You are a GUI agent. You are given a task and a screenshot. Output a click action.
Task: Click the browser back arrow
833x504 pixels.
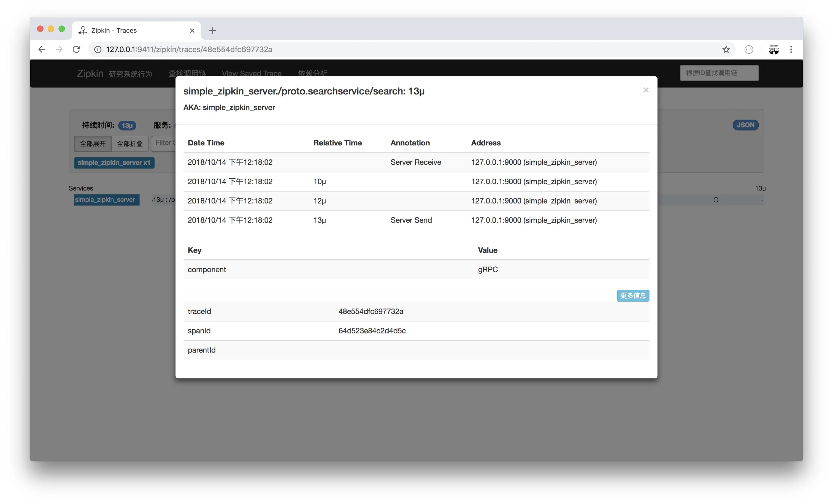42,49
